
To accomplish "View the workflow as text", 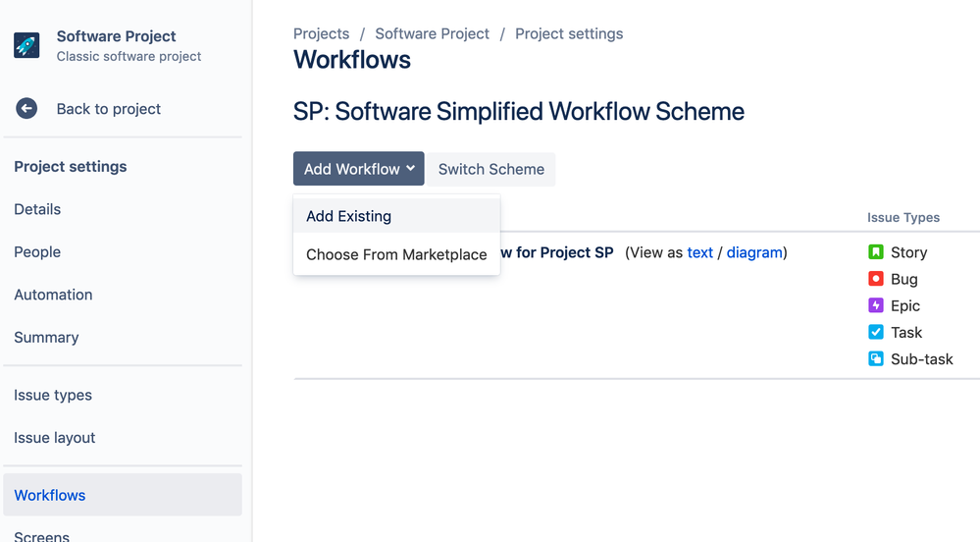I will coord(699,252).
